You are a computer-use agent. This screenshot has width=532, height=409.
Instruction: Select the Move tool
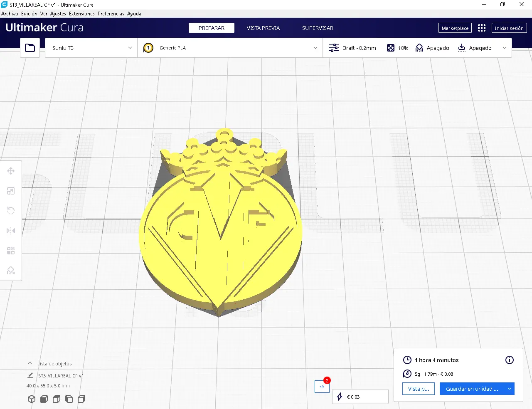[x=11, y=170]
